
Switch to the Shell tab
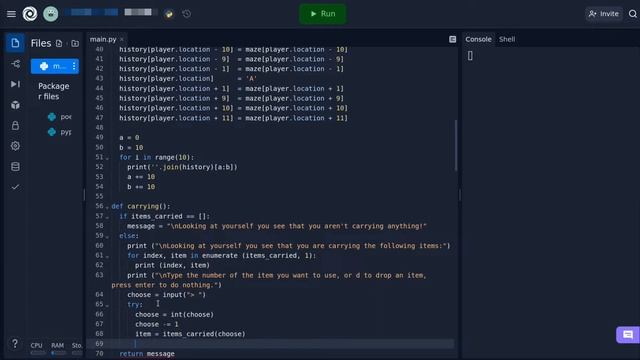(507, 39)
